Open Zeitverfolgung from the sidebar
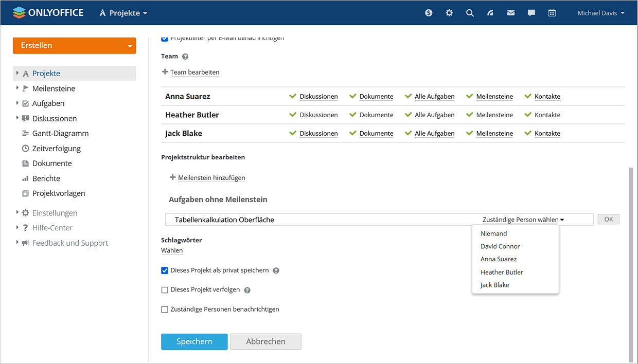The height and width of the screenshot is (364, 638). click(57, 149)
